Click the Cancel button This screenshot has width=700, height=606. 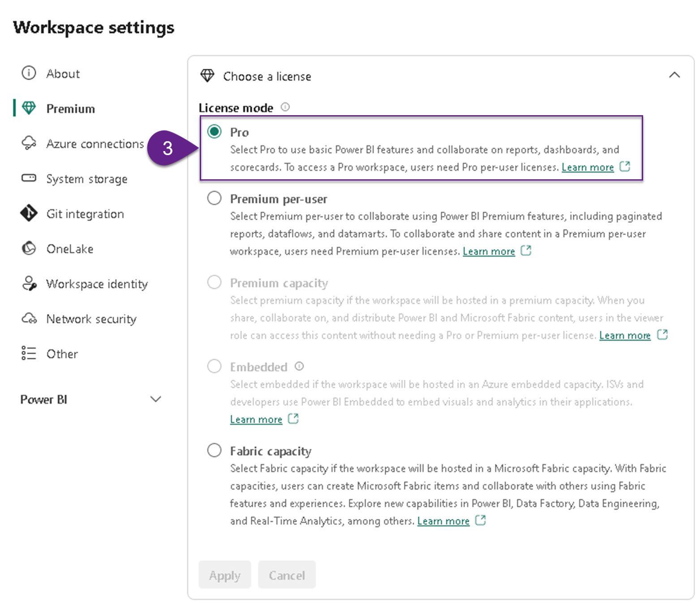(287, 575)
